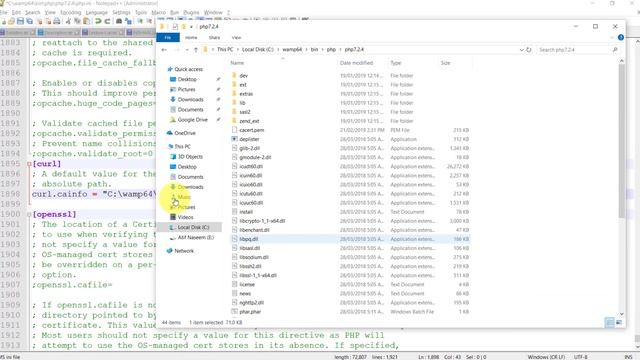Select the zend_ext folder
Screen dimensions: 640x360
click(x=249, y=121)
